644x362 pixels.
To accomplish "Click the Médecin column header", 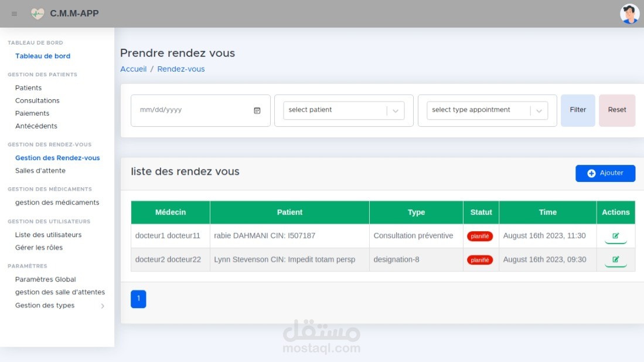I will (171, 212).
